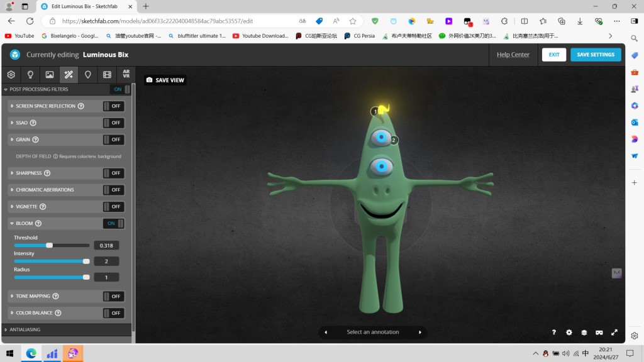This screenshot has height=362, width=644.
Task: Open the Lighting bulb tab
Action: pos(30,75)
